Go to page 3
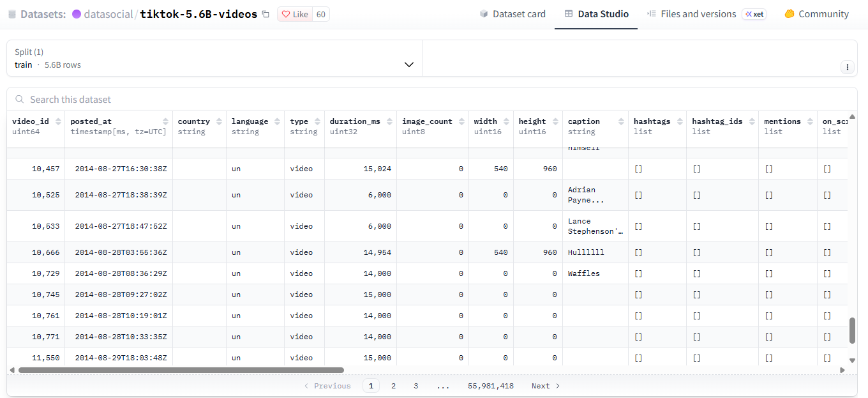The width and height of the screenshot is (868, 398). point(415,386)
